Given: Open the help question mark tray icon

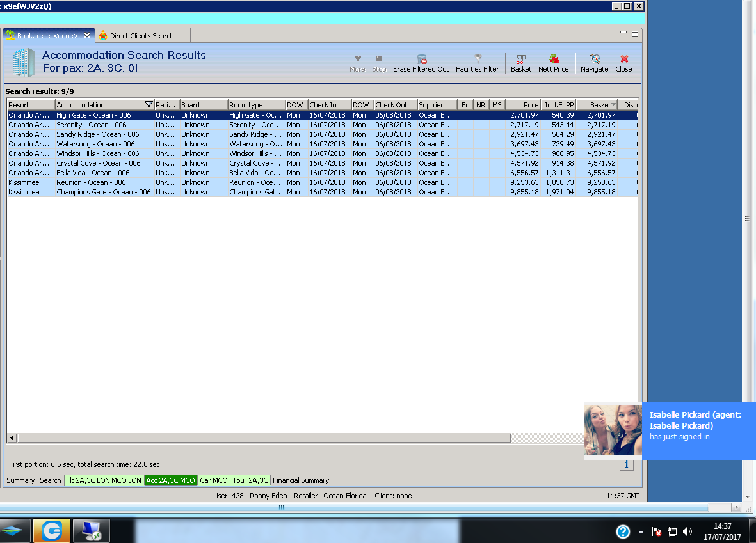Looking at the screenshot, I should click(623, 531).
